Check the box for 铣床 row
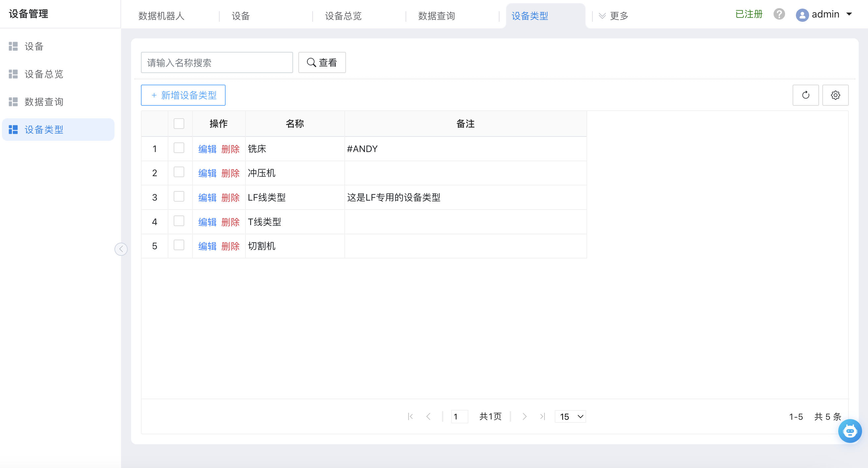 pyautogui.click(x=179, y=148)
